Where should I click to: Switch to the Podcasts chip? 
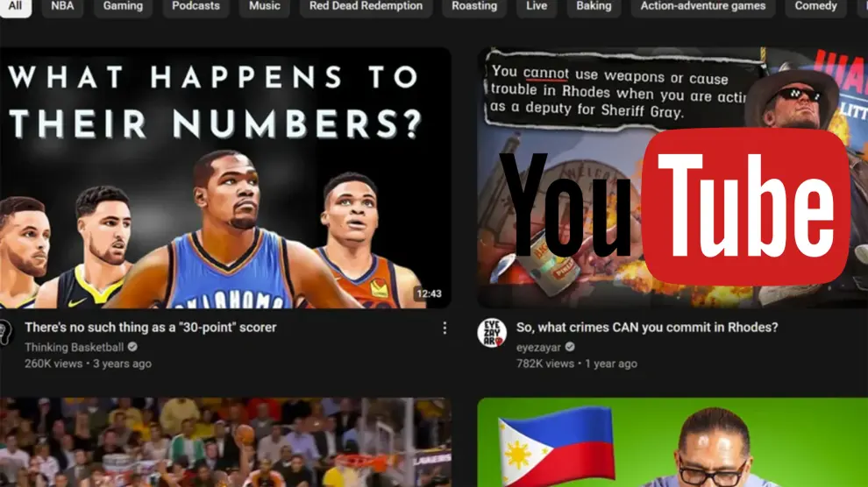click(196, 6)
